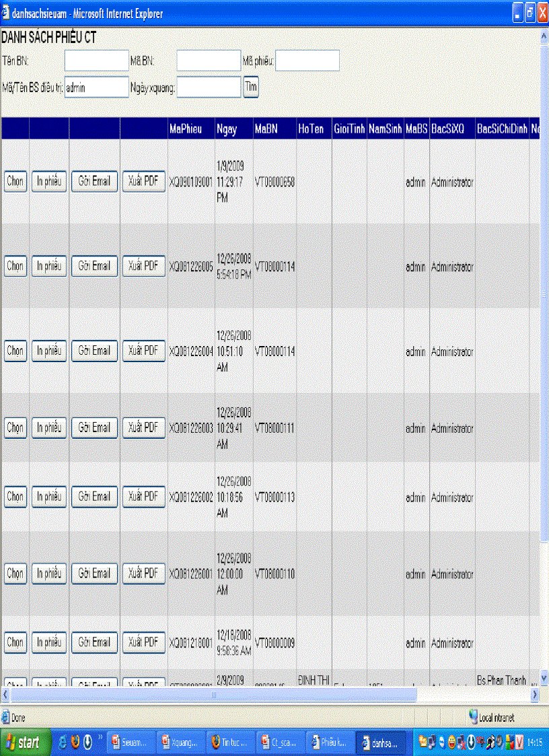549x756 pixels.
Task: Open Internet Explorer from the quick launch
Action: tap(63, 743)
